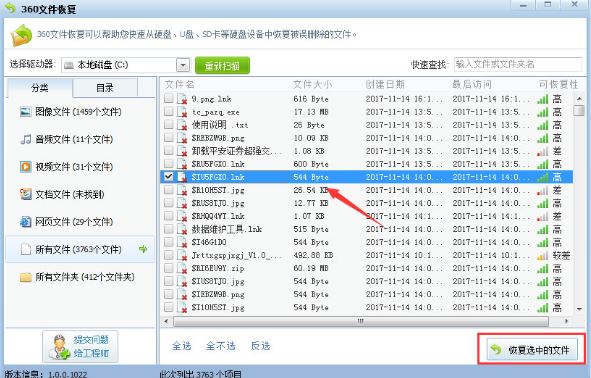Switch to the 目录 tab
Viewport: 591px width, 378px height.
(105, 88)
